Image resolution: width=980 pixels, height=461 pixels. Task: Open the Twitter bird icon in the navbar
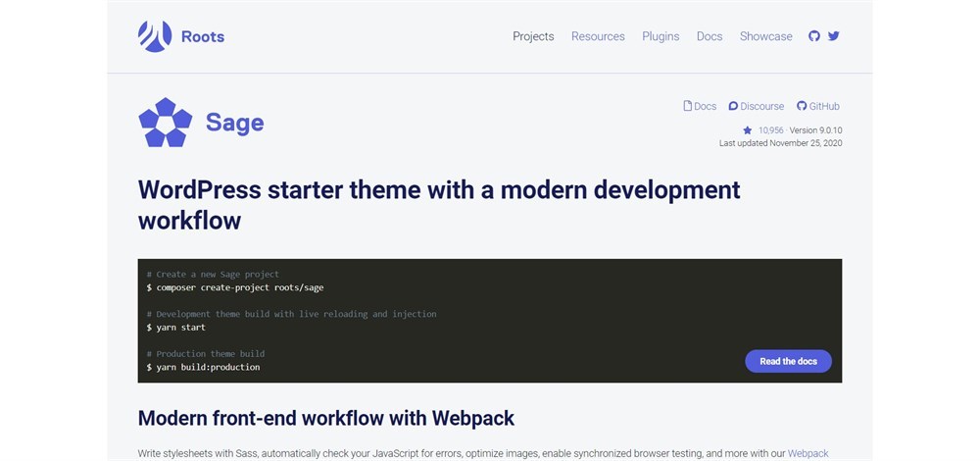pos(834,36)
